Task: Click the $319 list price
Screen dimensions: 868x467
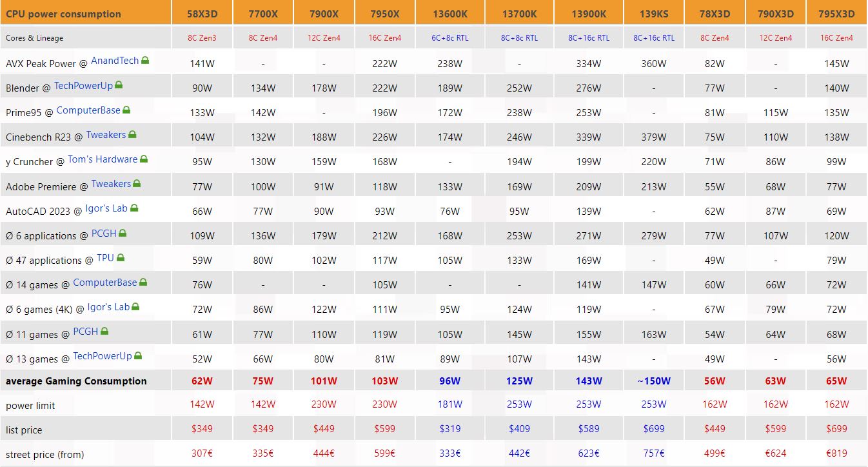Action: pyautogui.click(x=449, y=428)
